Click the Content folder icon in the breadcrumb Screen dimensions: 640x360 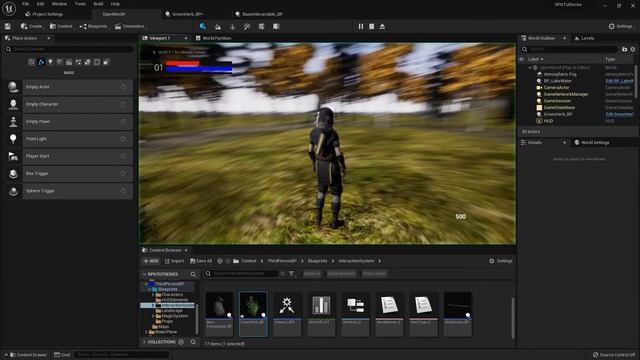point(236,261)
